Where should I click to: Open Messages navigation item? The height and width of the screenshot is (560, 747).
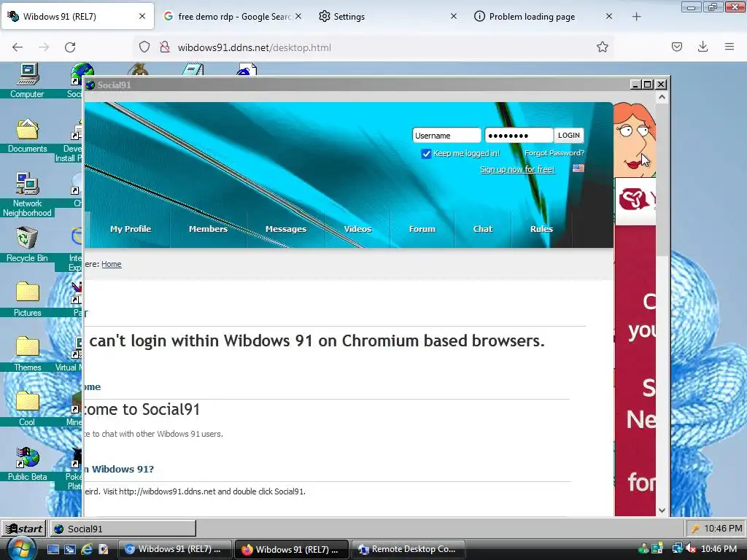coord(286,228)
